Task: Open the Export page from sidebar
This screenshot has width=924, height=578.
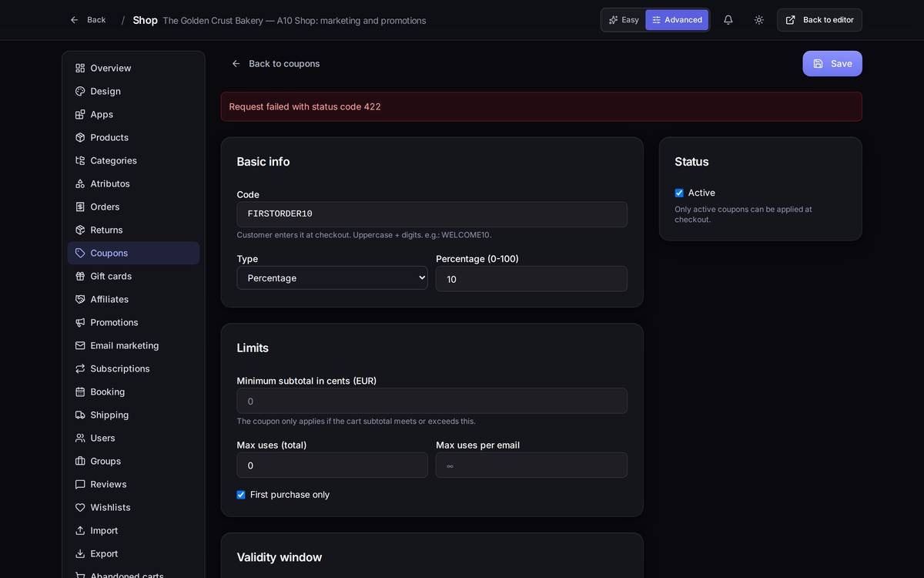Action: (x=133, y=553)
